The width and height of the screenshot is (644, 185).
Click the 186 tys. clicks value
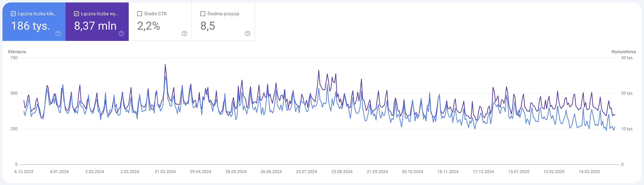point(31,26)
